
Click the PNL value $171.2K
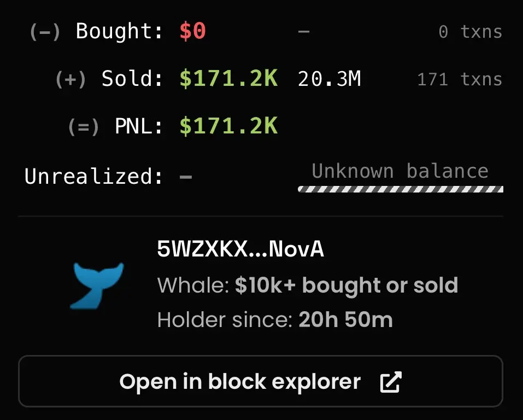[x=228, y=127]
